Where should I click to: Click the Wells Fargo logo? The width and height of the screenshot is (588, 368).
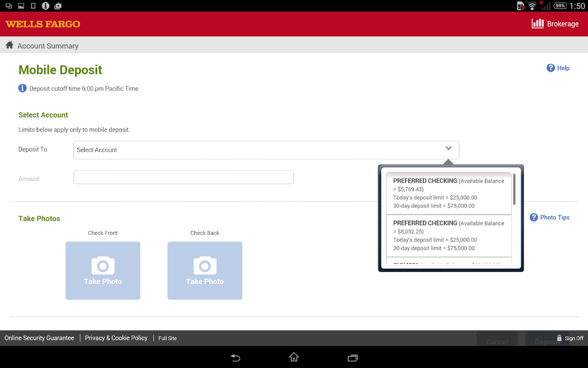(43, 24)
